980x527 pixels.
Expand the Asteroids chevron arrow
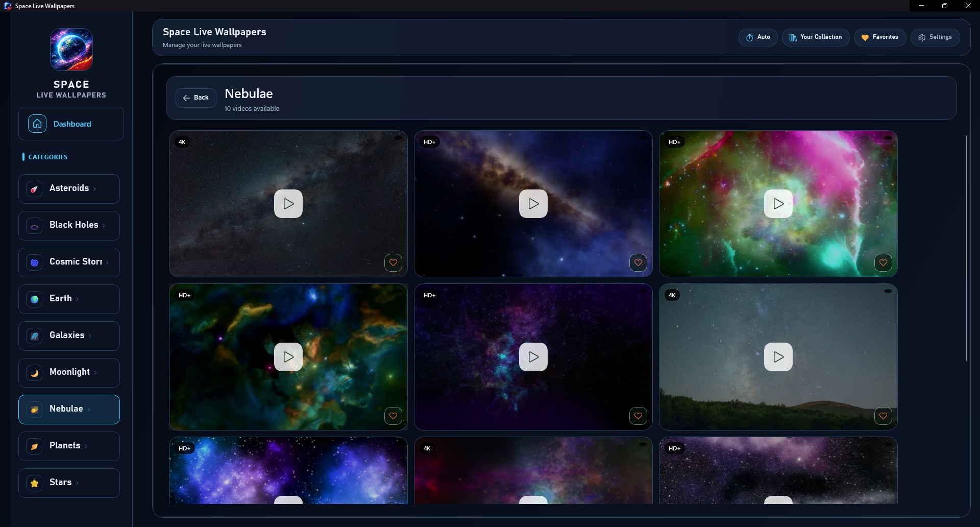coord(94,189)
